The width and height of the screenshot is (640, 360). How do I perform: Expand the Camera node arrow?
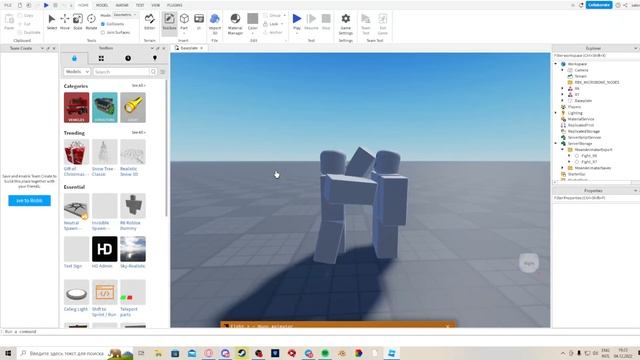[x=562, y=70]
